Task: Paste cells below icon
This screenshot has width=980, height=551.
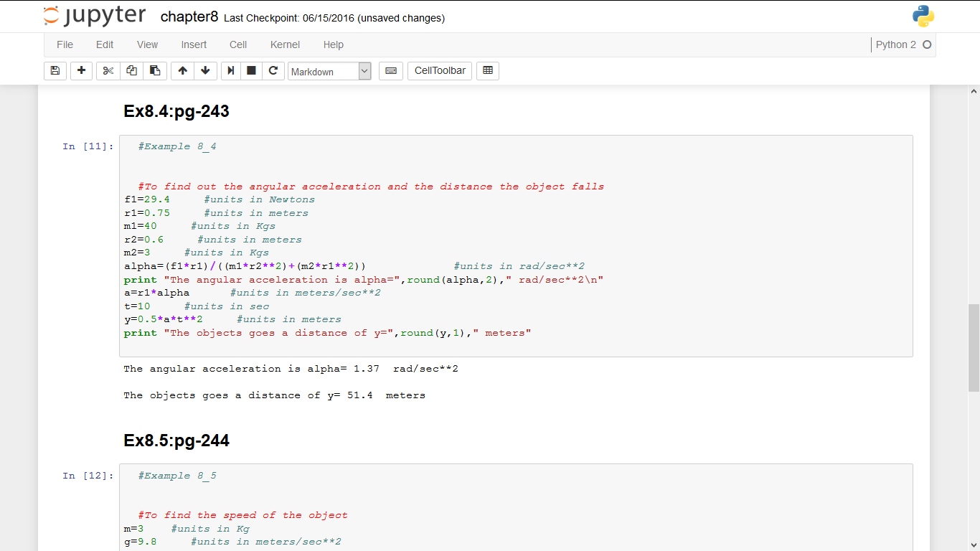Action: click(x=154, y=71)
